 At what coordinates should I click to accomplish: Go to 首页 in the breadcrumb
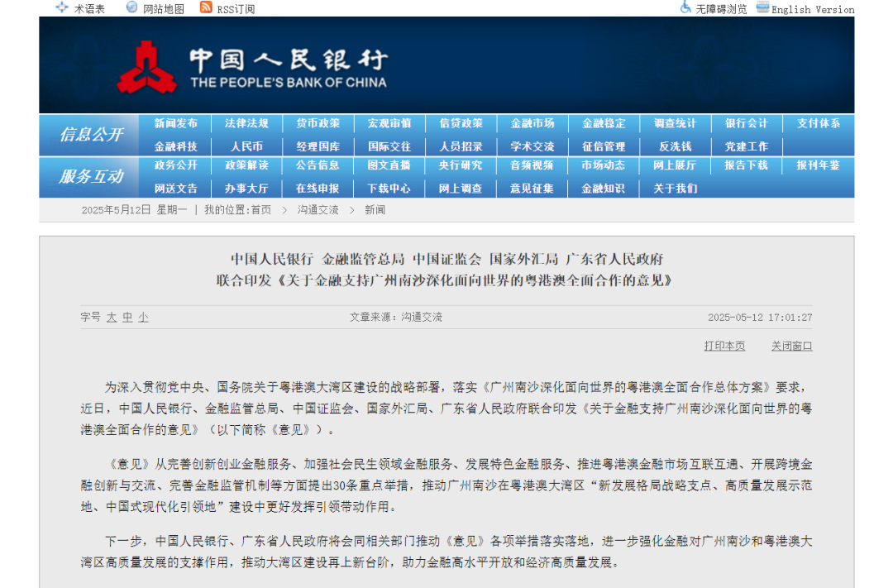pos(261,210)
